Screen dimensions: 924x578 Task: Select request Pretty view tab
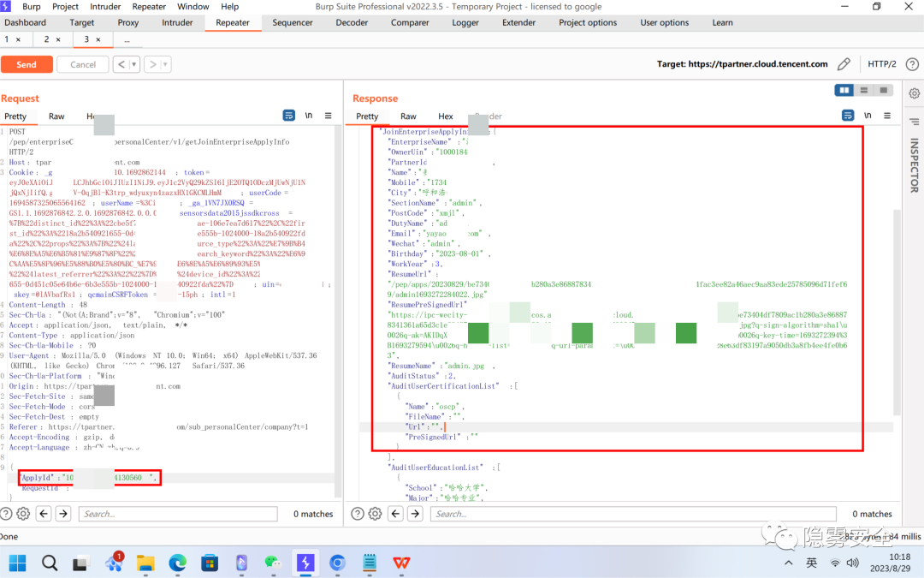(15, 116)
